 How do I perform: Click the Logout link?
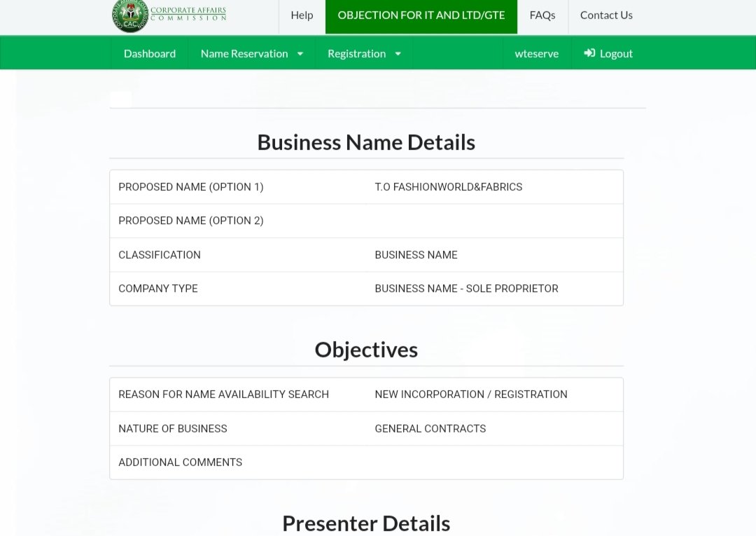(x=608, y=53)
